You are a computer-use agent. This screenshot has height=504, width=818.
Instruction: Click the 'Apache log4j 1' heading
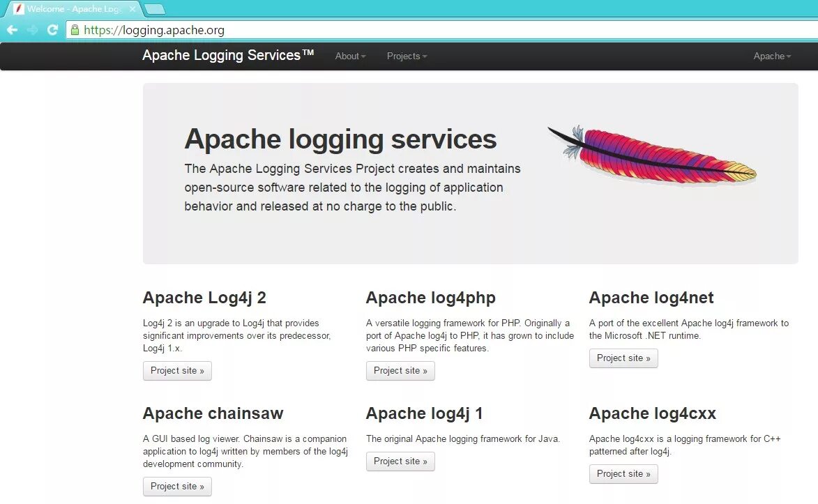[x=425, y=414]
